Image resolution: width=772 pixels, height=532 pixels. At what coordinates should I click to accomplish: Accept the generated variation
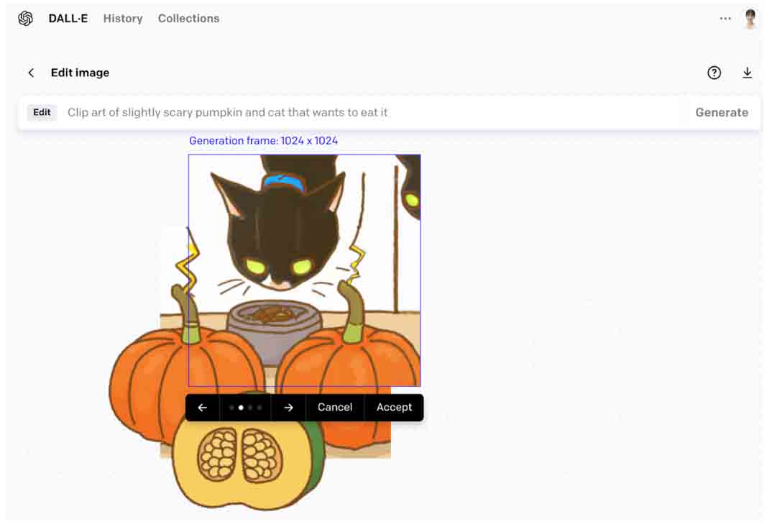pyautogui.click(x=394, y=408)
